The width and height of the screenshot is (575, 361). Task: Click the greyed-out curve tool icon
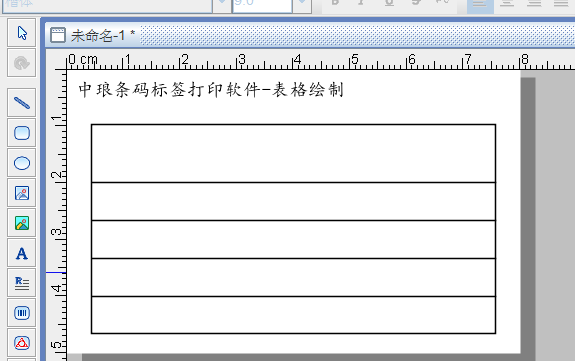pyautogui.click(x=22, y=63)
